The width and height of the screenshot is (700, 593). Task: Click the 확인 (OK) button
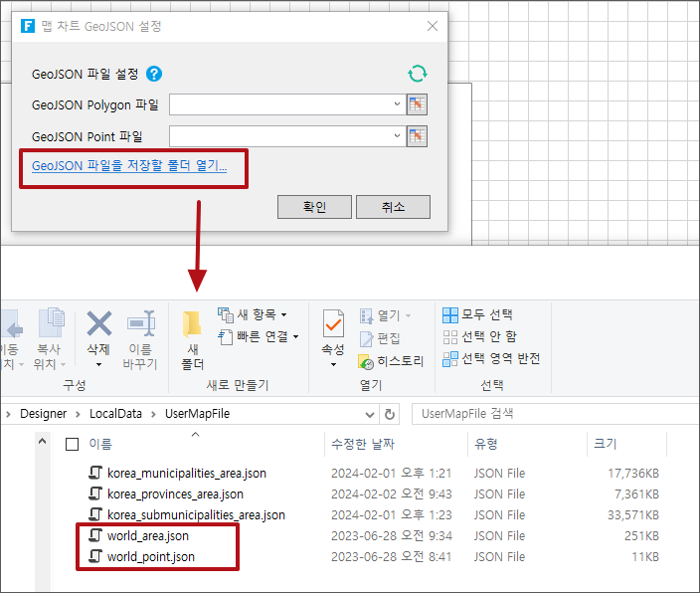point(314,206)
